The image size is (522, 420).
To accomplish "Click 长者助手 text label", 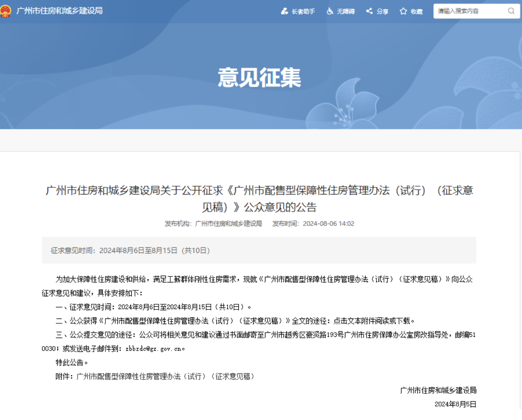I will pyautogui.click(x=303, y=12).
